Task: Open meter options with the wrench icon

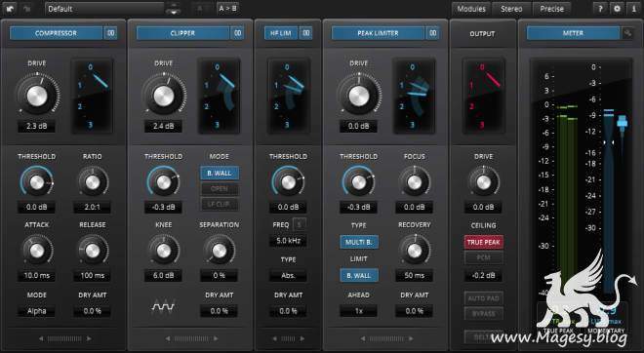Action: point(627,33)
